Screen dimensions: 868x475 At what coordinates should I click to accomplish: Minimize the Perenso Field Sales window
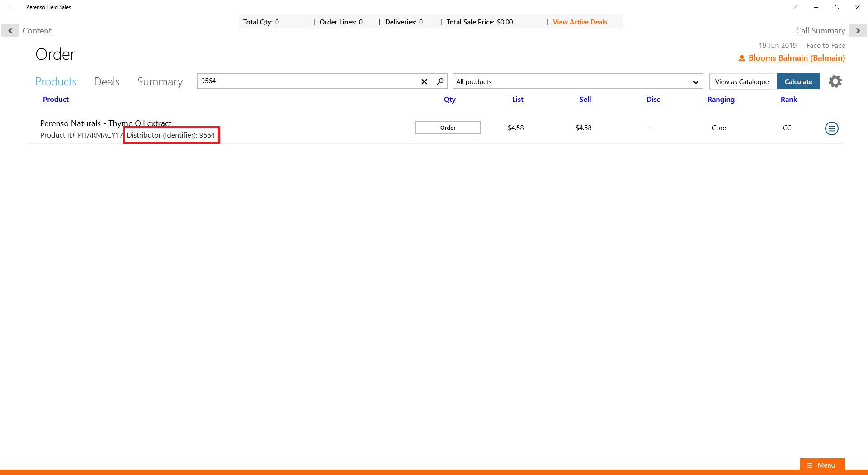tap(816, 7)
